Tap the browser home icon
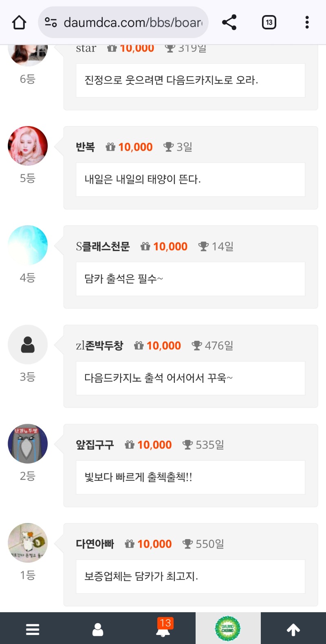 [19, 22]
